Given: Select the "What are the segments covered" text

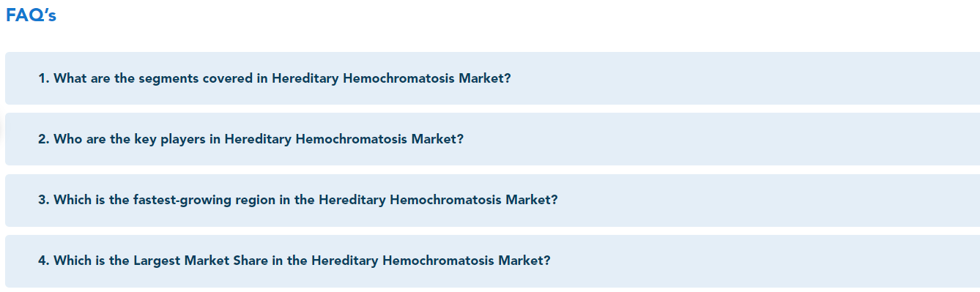Looking at the screenshot, I should pos(153,78).
